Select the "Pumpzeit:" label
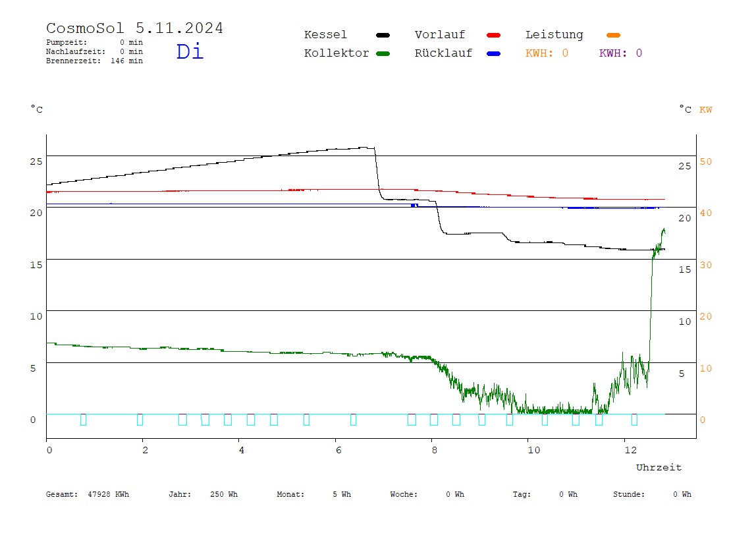756x535 pixels. pyautogui.click(x=67, y=42)
